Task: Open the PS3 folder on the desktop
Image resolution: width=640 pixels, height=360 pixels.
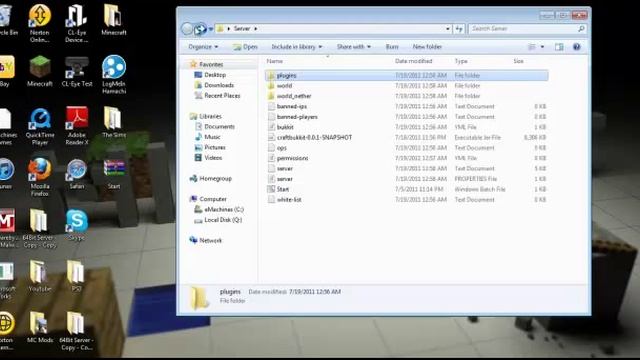Action: (x=76, y=276)
